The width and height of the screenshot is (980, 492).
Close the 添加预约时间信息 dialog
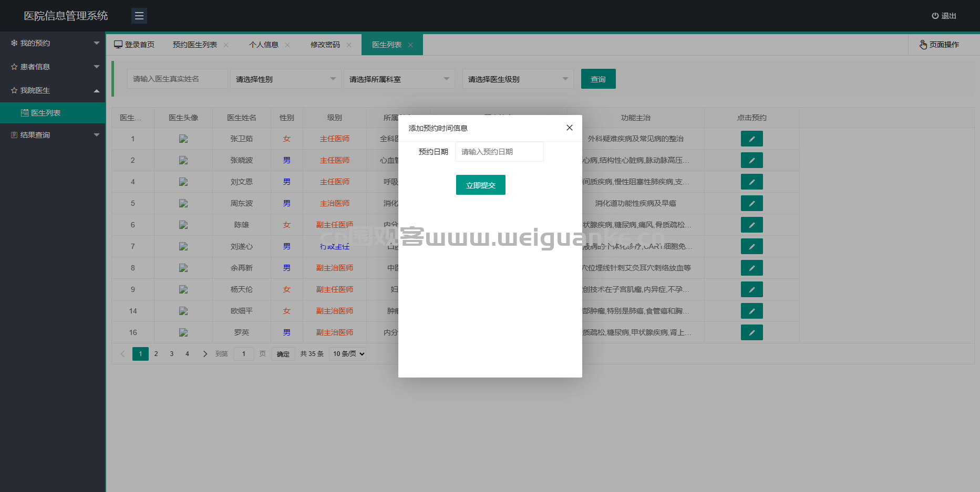(x=569, y=128)
